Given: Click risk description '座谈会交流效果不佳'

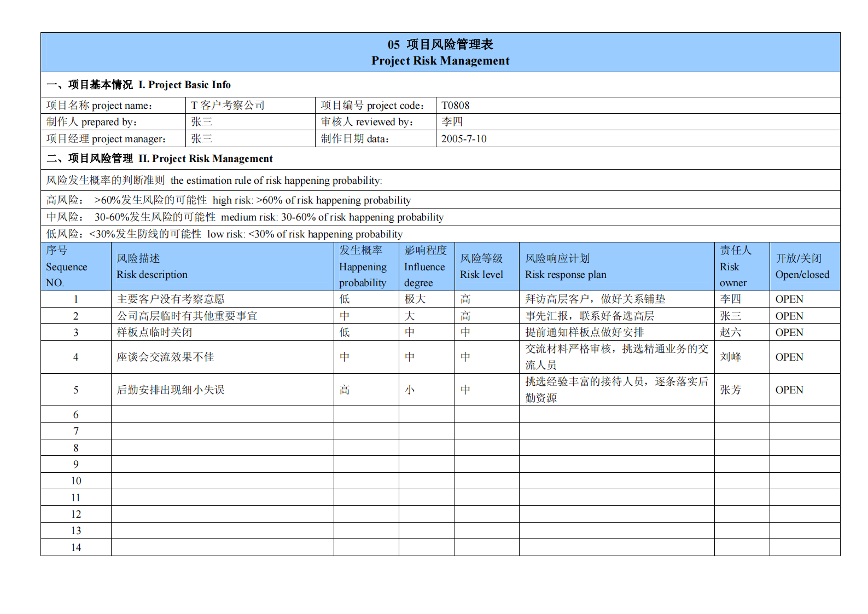Looking at the screenshot, I should (165, 357).
